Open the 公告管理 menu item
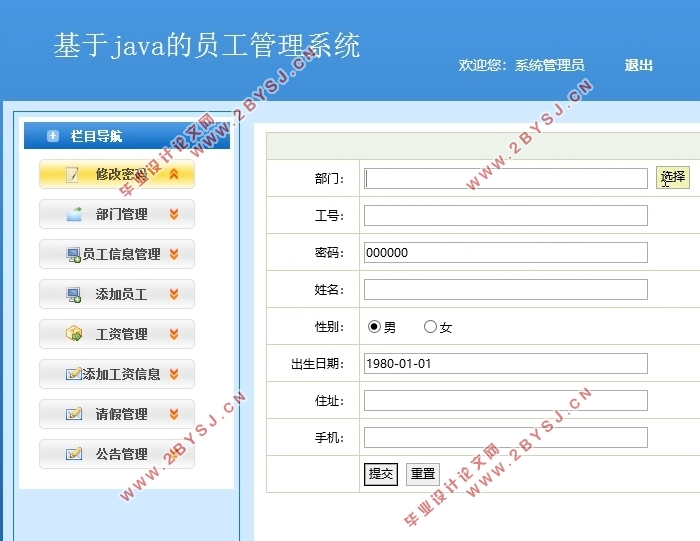 [x=117, y=454]
